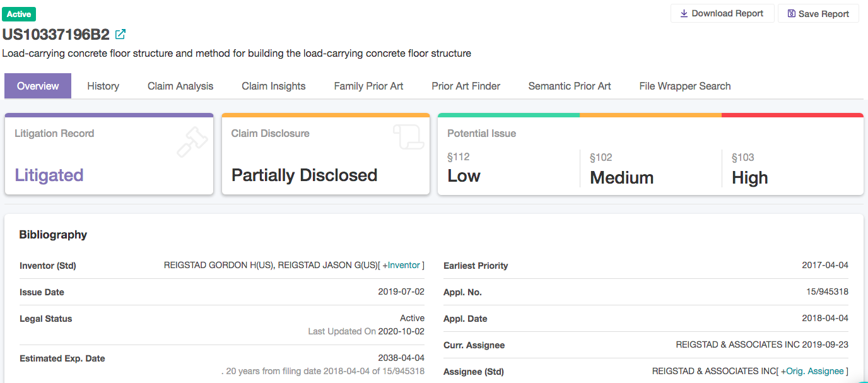
Task: Select the §112 Low potential issue
Action: 464,168
